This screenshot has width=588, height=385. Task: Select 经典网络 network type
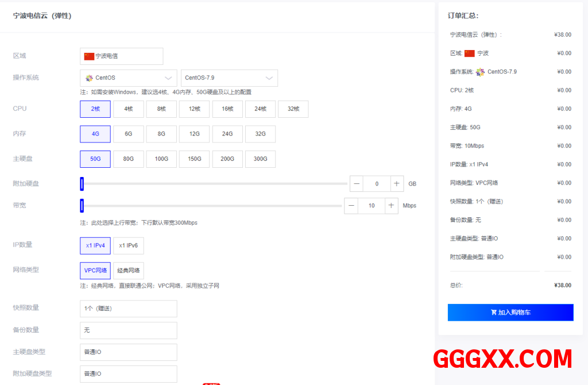[128, 271]
